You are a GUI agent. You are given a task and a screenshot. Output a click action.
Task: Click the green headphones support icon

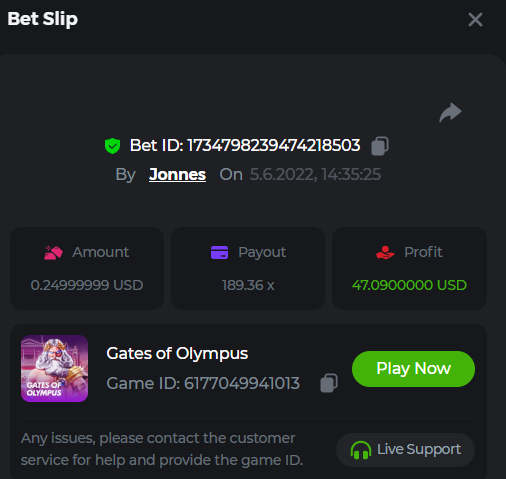(x=361, y=450)
